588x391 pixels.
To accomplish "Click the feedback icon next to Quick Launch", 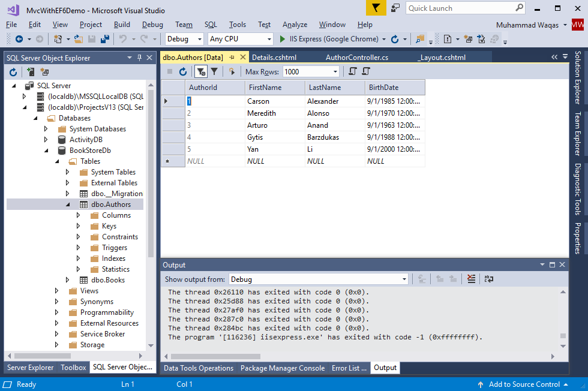I will coord(395,8).
